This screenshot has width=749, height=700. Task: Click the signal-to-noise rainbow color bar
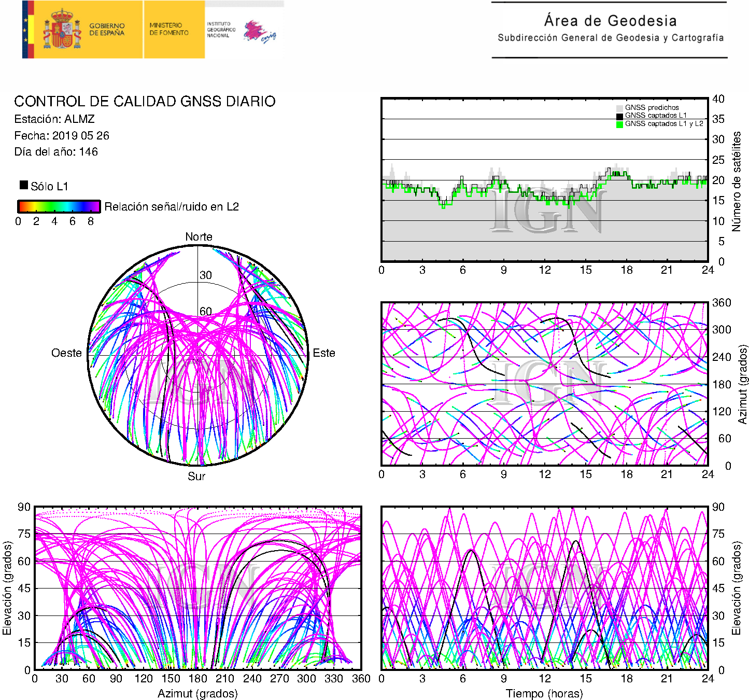tap(59, 206)
